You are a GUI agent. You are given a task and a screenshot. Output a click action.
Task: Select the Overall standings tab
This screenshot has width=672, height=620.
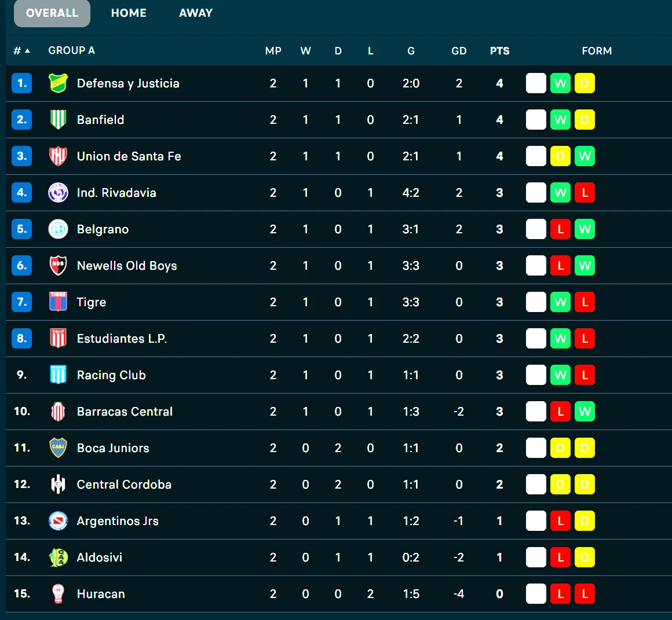pyautogui.click(x=52, y=13)
